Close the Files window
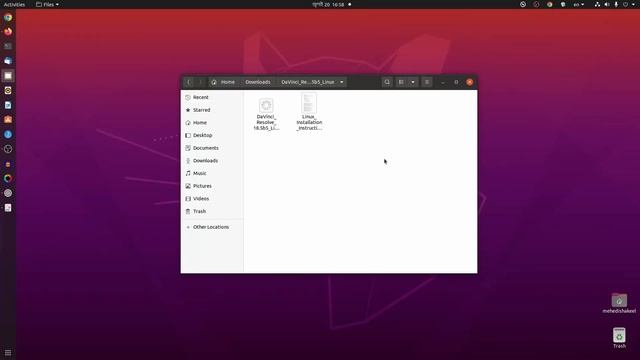The width and height of the screenshot is (640, 360). coord(470,82)
